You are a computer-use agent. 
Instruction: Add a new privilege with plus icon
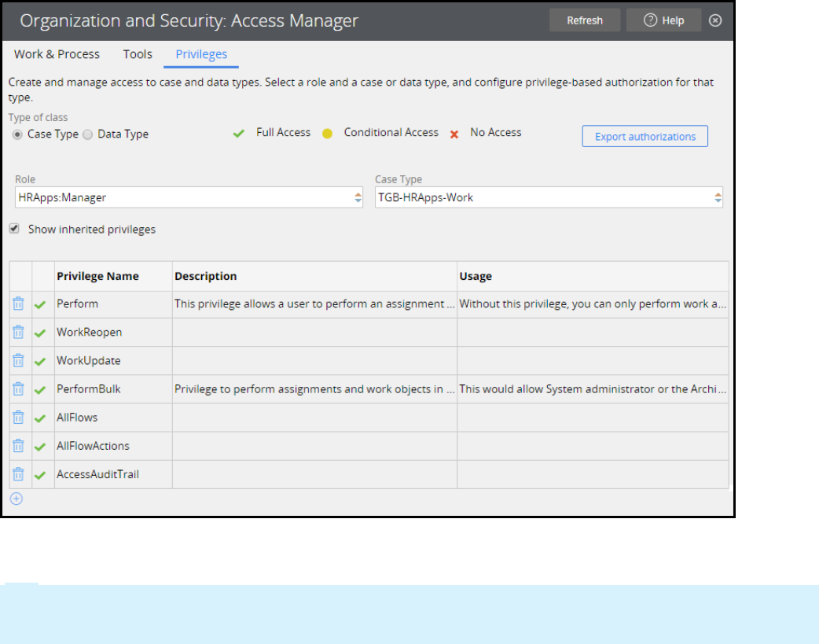17,499
